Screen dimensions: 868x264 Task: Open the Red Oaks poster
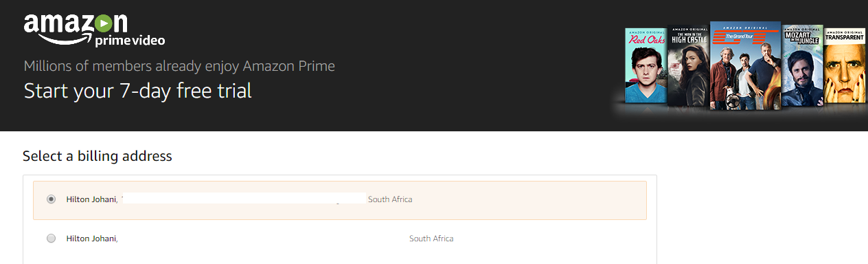pyautogui.click(x=646, y=66)
